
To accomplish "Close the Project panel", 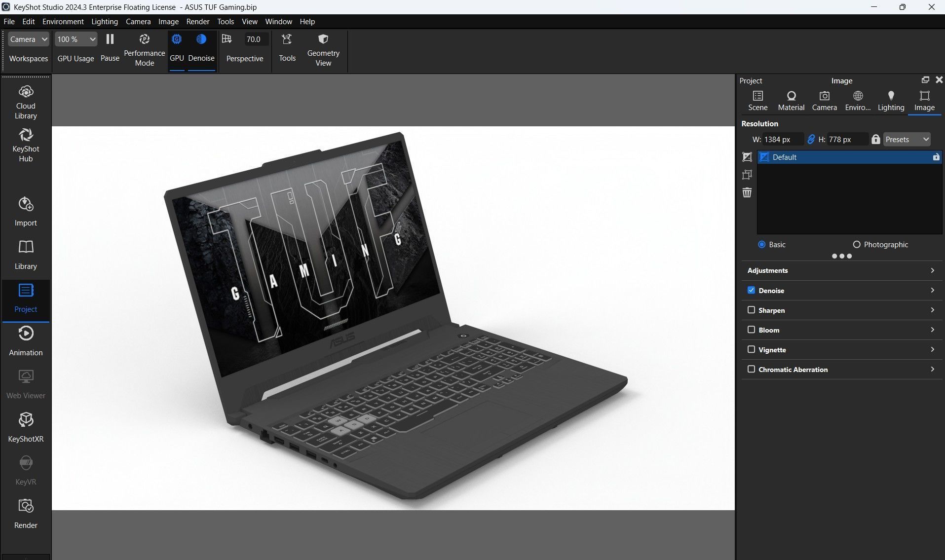I will click(x=939, y=80).
